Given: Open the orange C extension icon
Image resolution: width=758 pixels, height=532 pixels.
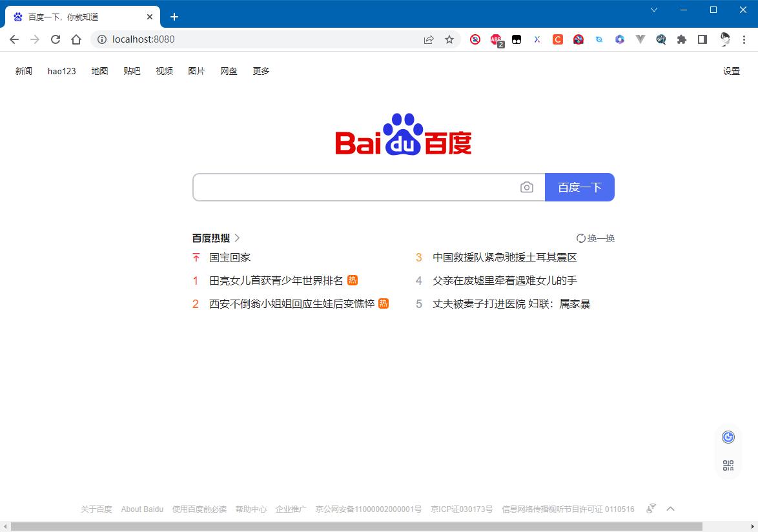Looking at the screenshot, I should coord(558,39).
